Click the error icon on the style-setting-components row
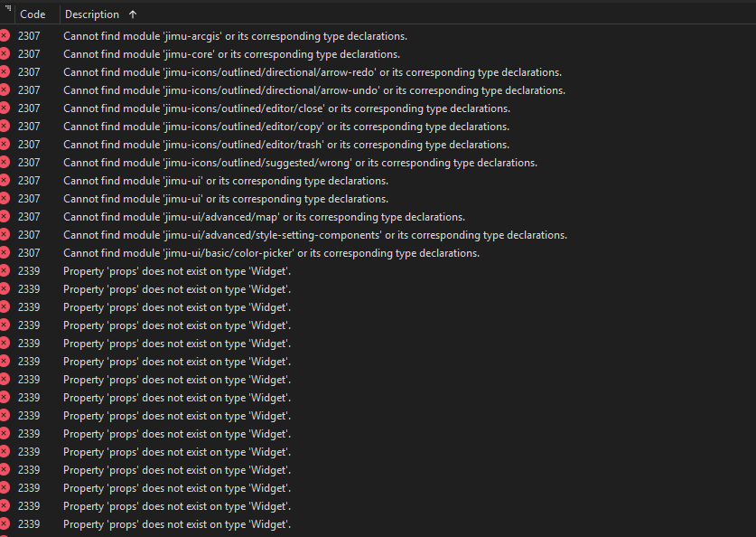This screenshot has height=537, width=756. [x=5, y=234]
